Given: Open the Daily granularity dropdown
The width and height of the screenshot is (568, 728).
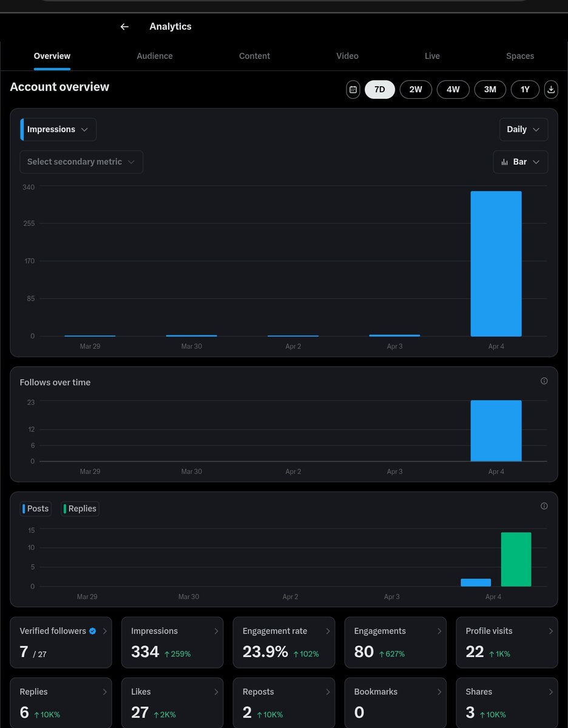Looking at the screenshot, I should tap(524, 129).
